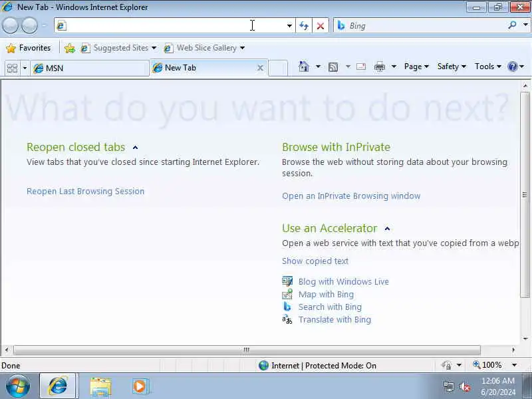This screenshot has height=399, width=532.
Task: Open the Web Slice Gallery item
Action: tap(204, 48)
